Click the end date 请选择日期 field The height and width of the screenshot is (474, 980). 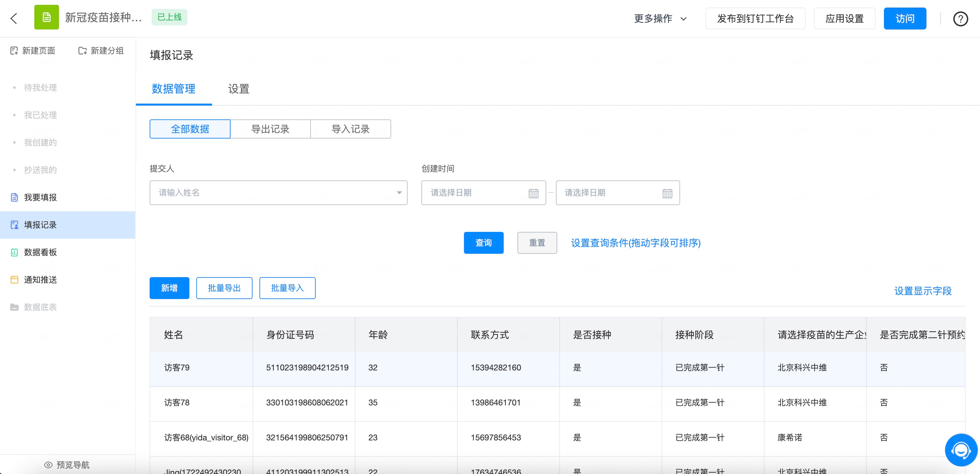[609, 193]
